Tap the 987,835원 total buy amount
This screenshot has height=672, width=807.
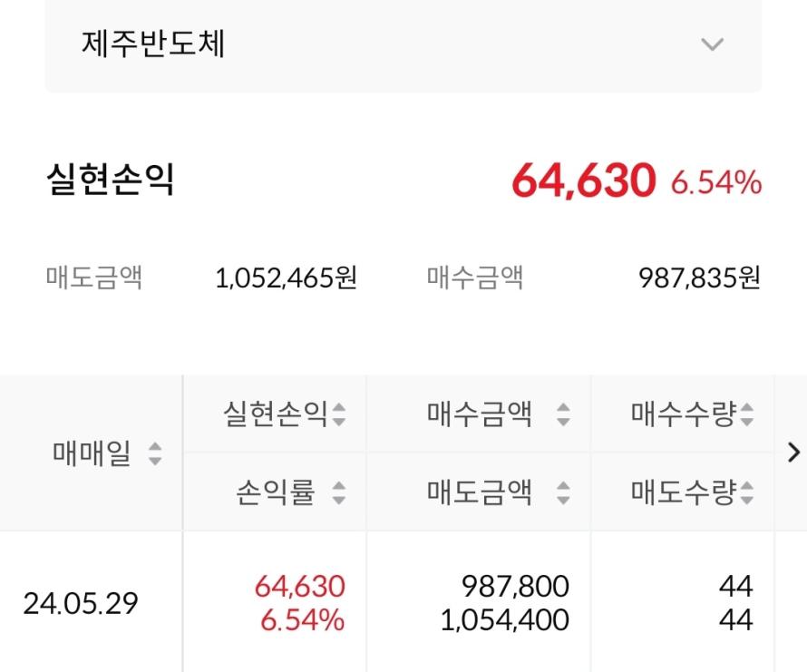pyautogui.click(x=699, y=278)
